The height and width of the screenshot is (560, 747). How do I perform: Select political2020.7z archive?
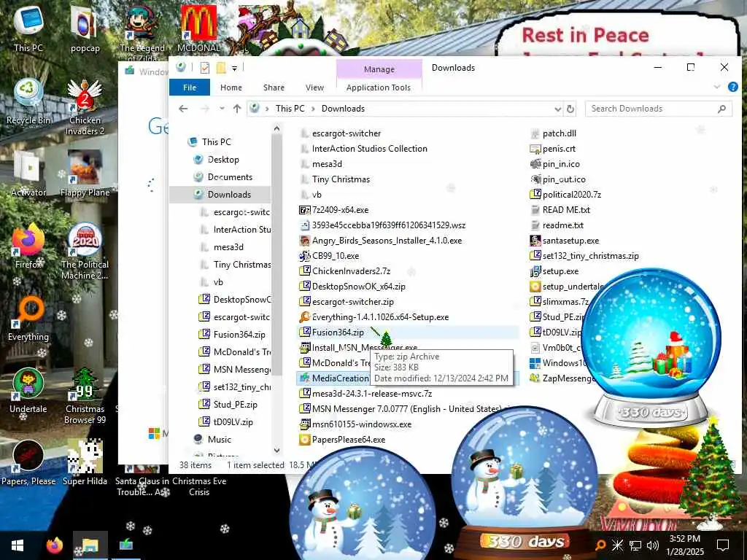tap(572, 195)
